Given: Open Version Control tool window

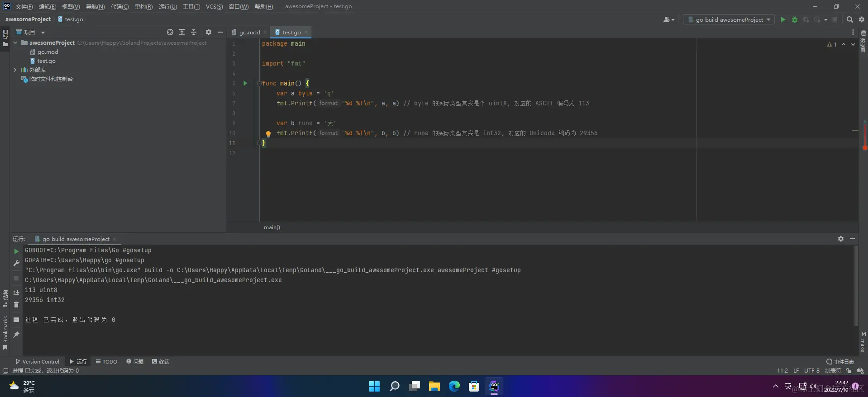Looking at the screenshot, I should pos(37,361).
